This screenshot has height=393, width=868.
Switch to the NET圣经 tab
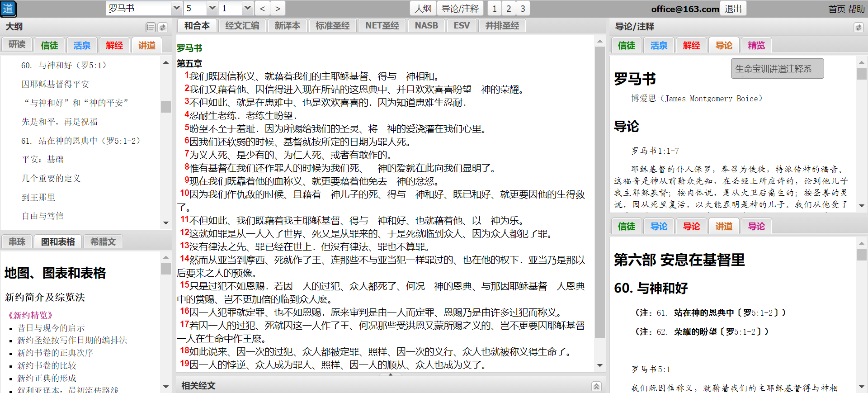(382, 26)
